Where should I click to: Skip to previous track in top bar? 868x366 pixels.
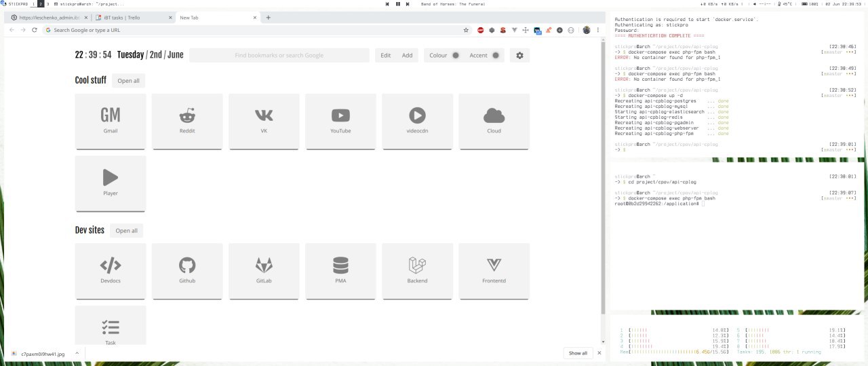coord(387,4)
